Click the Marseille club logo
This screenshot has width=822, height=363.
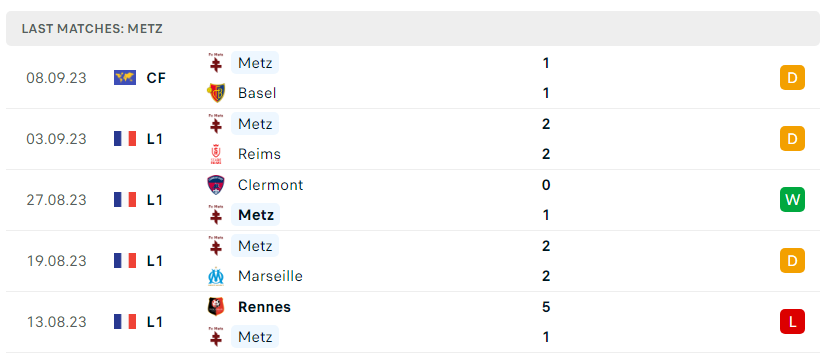pos(215,276)
